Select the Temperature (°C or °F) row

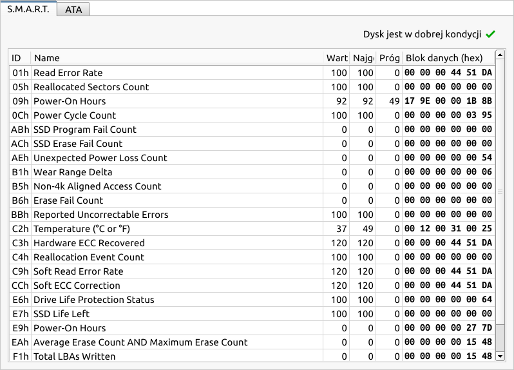252,229
